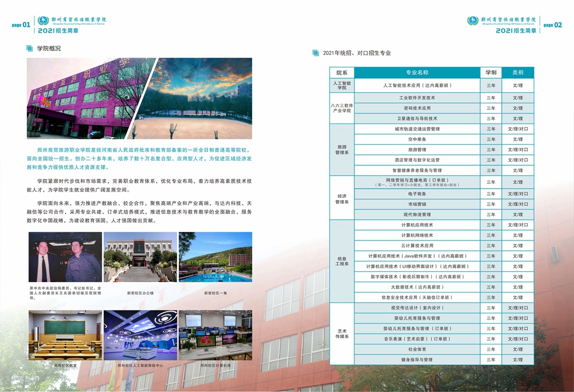The image size is (574, 392).
Task: Click the teal square icon beside 学院概况
Action: [x=30, y=49]
